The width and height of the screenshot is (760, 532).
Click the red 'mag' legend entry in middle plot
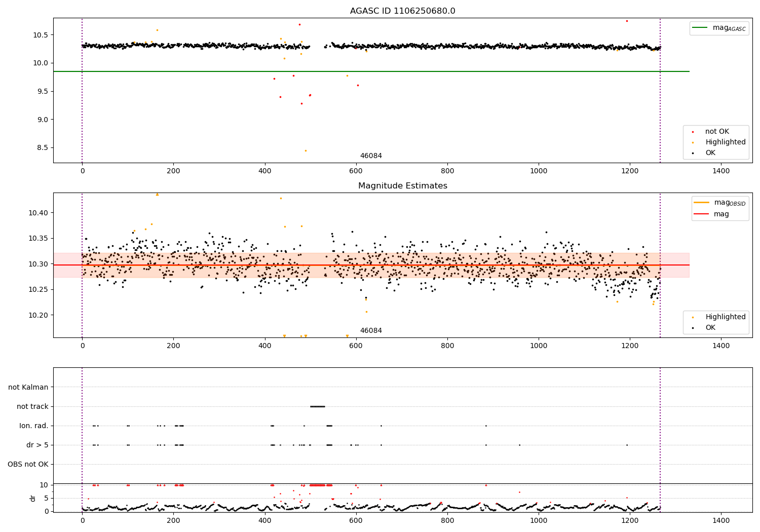coord(712,214)
